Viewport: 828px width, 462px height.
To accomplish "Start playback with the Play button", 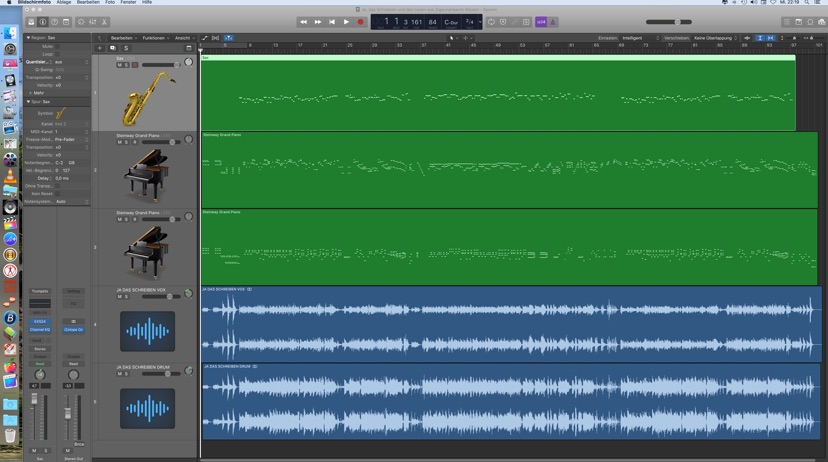I will tap(346, 22).
